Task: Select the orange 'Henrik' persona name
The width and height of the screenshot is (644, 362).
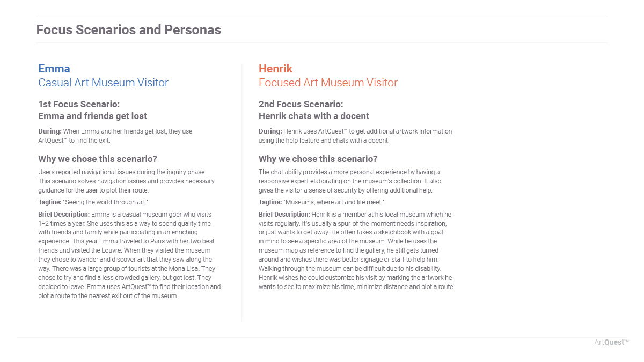Action: coord(275,69)
